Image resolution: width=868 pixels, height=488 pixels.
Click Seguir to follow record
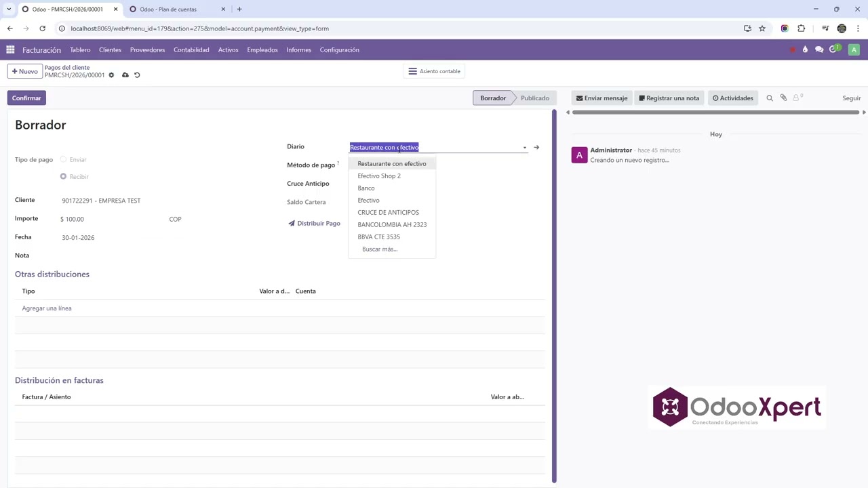(x=852, y=98)
